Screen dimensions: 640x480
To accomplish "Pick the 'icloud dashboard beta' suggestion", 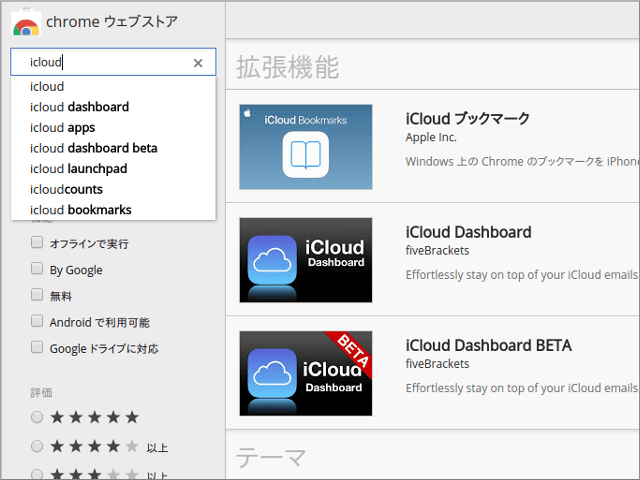I will click(x=113, y=148).
